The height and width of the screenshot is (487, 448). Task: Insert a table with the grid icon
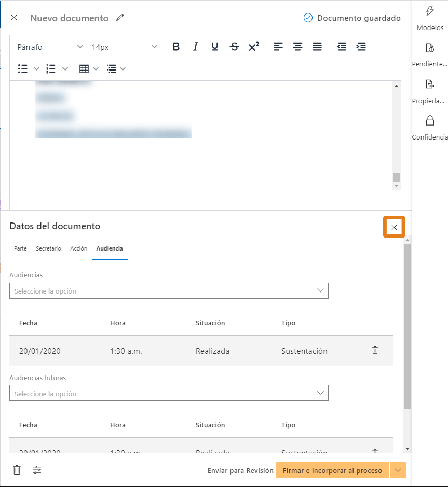[x=84, y=68]
